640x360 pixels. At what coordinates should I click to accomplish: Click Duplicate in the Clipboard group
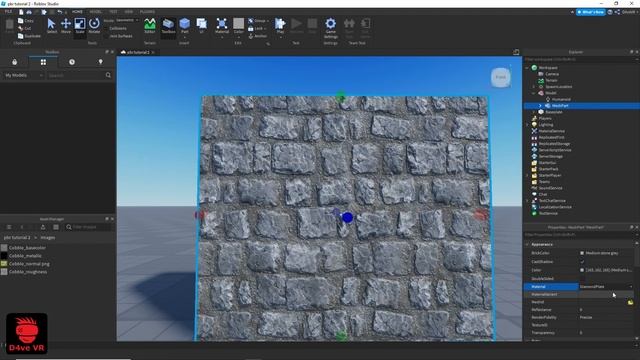pyautogui.click(x=29, y=36)
